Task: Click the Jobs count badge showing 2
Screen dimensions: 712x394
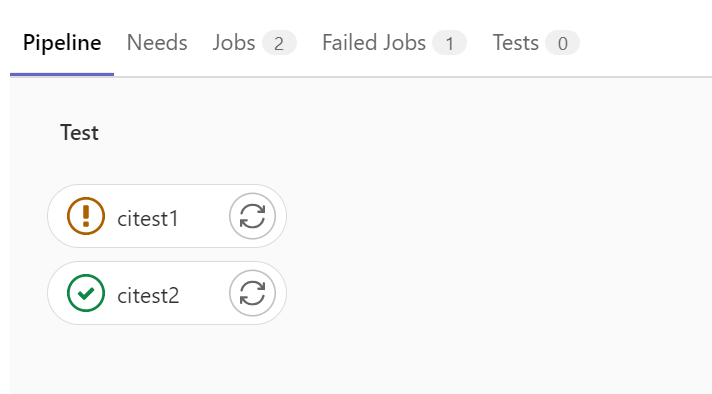Action: click(x=279, y=43)
